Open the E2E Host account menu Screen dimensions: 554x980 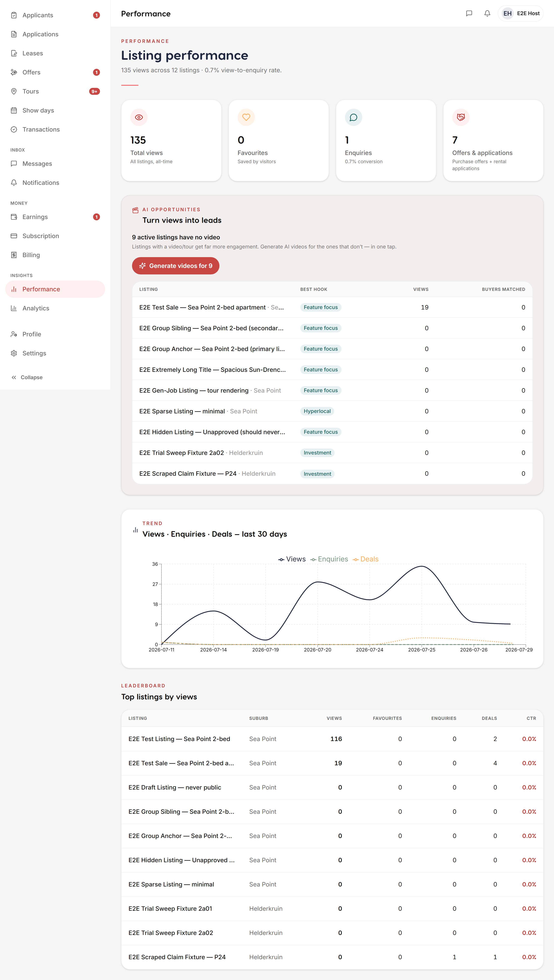[x=520, y=13]
